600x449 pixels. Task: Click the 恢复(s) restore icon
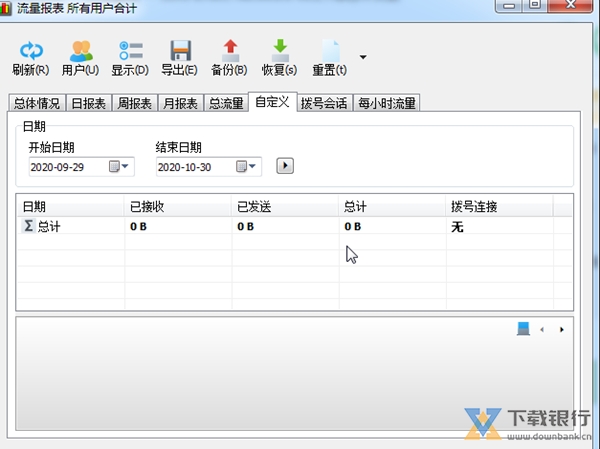[280, 51]
